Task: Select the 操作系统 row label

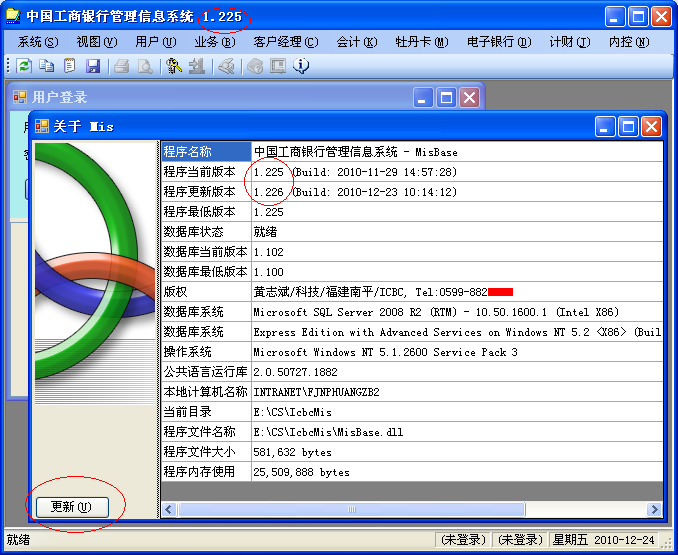Action: pyautogui.click(x=206, y=352)
